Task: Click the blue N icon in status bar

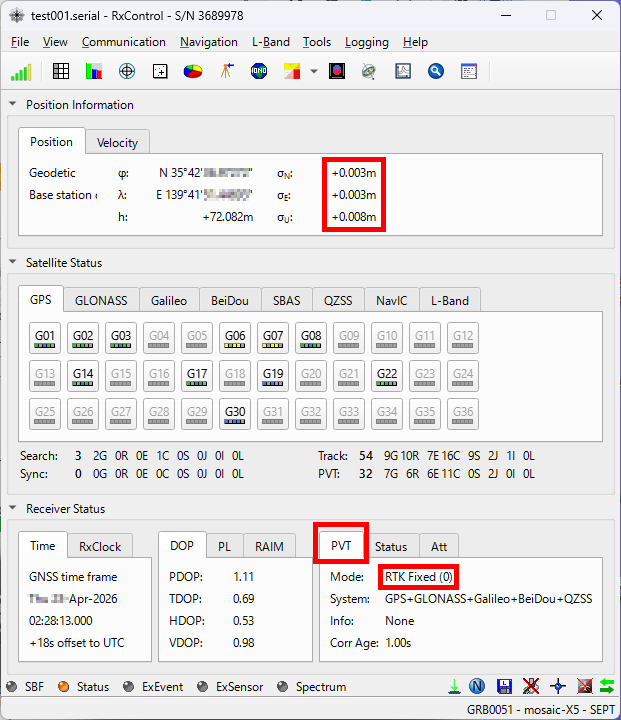Action: (x=478, y=687)
